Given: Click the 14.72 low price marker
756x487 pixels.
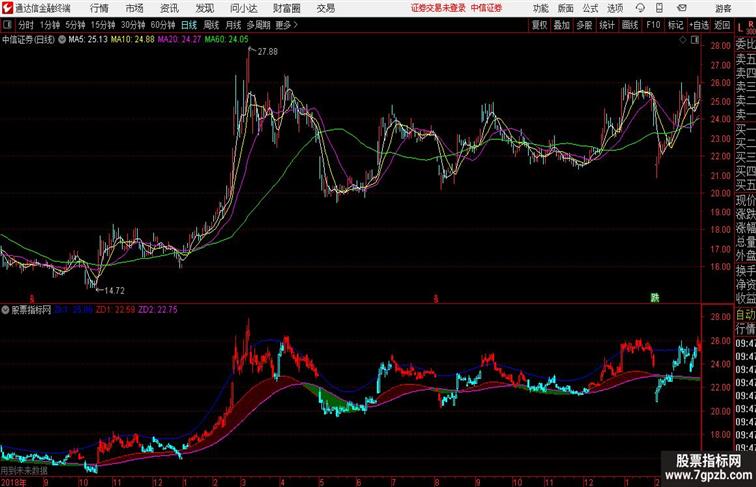Looking at the screenshot, I should [115, 291].
